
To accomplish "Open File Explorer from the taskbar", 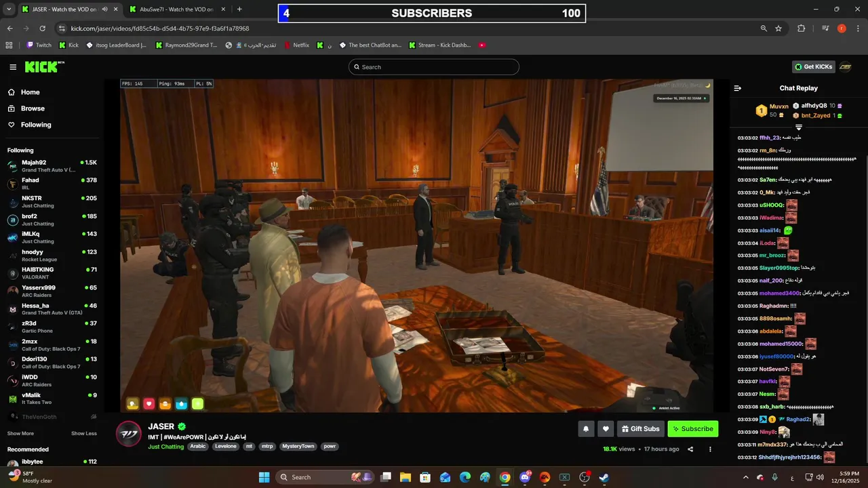I will tap(405, 477).
